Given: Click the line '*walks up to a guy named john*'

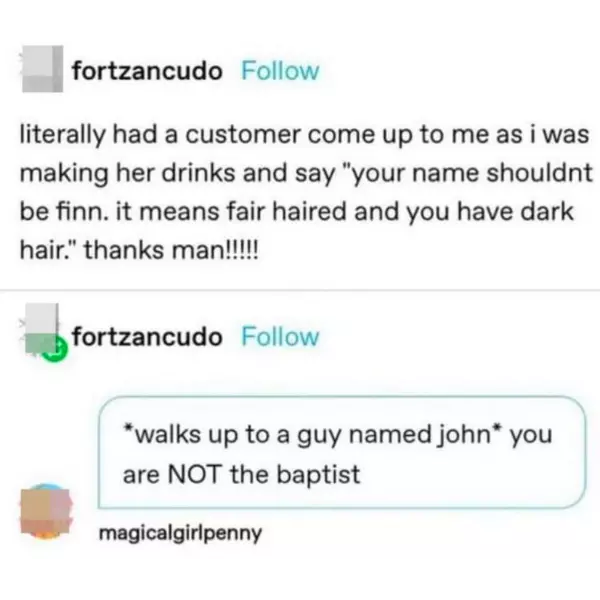Looking at the screenshot, I should pos(337,435).
